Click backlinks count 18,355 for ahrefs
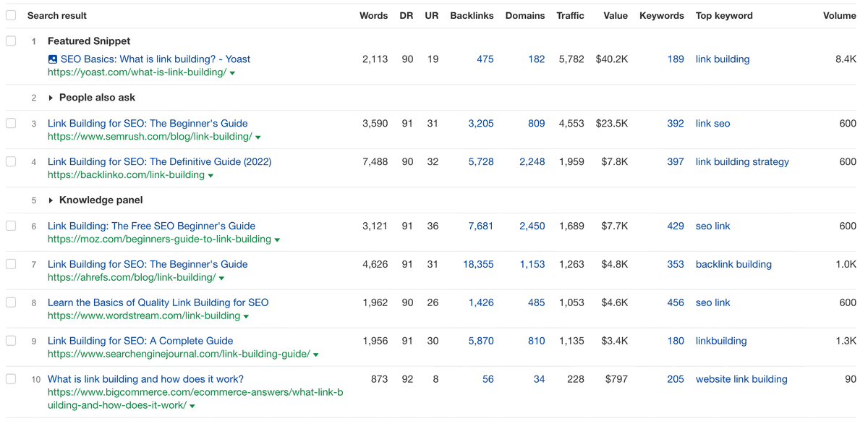 coord(478,264)
